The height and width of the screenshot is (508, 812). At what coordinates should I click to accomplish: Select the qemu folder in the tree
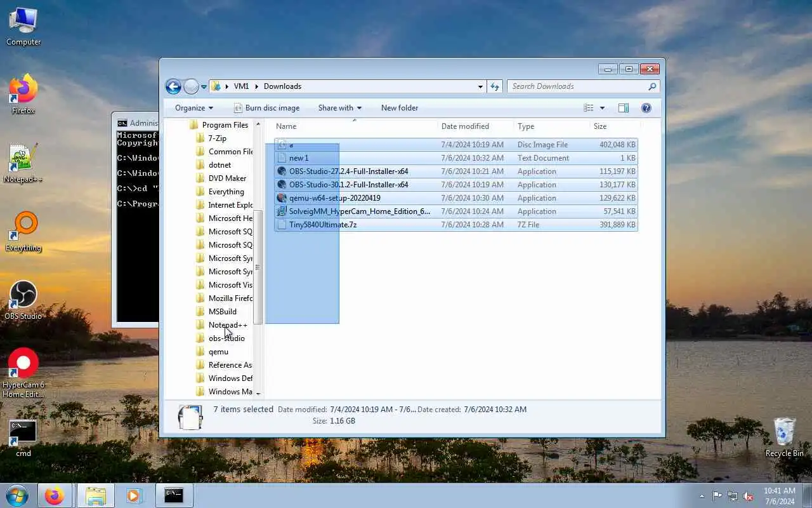pos(212,352)
